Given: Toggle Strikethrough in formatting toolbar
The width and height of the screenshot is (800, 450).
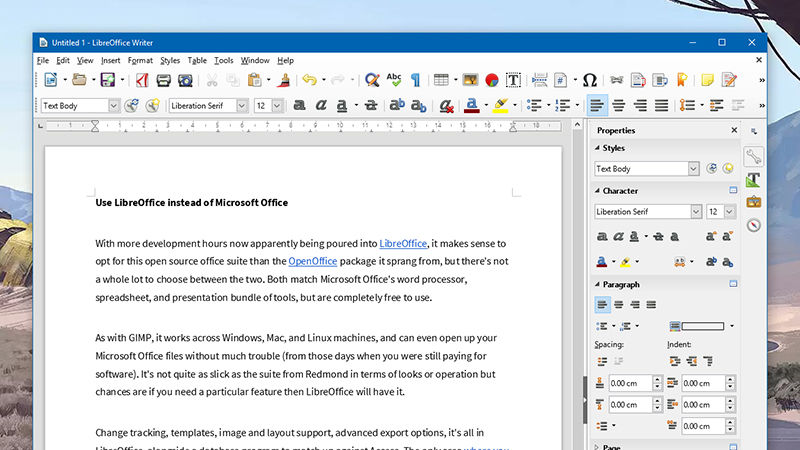Looking at the screenshot, I should (371, 106).
